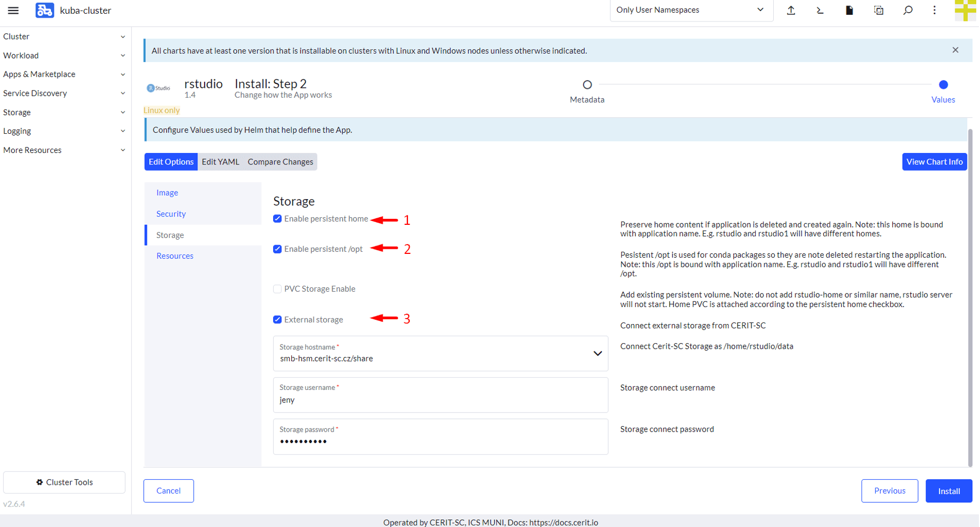Enable the PVC Storage Enable checkbox
The image size is (980, 527).
click(x=277, y=289)
